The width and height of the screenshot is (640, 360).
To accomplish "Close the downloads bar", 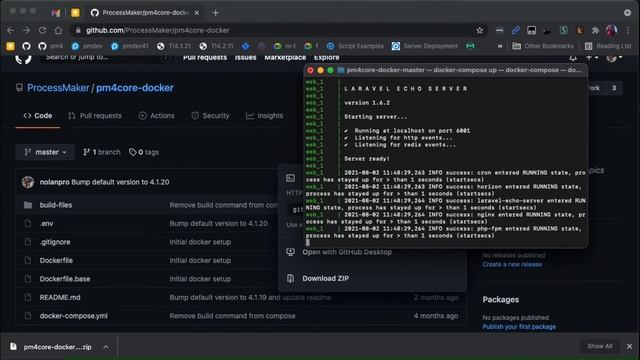I will [629, 347].
